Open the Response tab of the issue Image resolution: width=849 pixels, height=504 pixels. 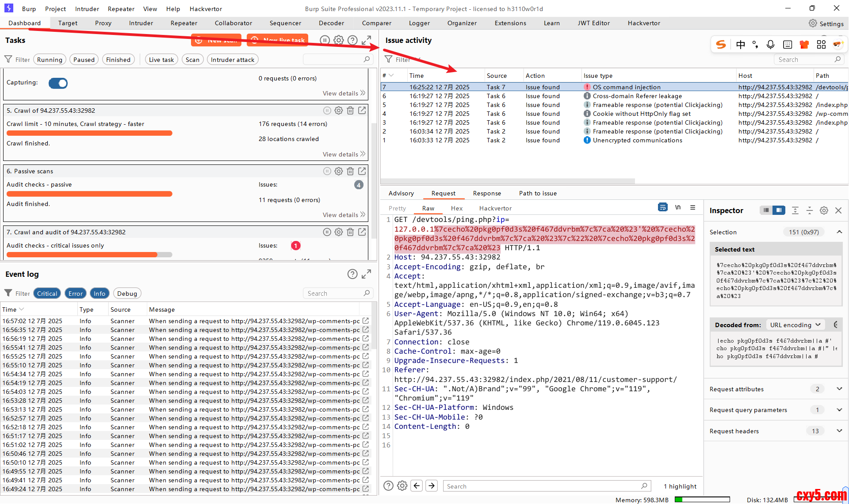click(x=486, y=193)
